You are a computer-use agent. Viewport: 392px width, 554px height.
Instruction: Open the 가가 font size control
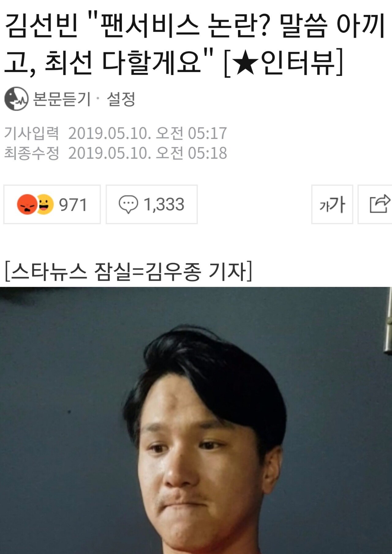pos(332,204)
